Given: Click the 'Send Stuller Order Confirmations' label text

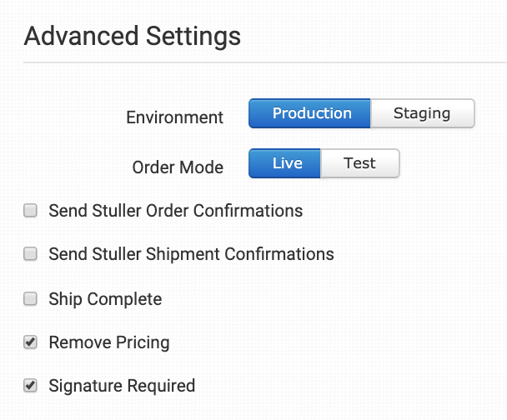Looking at the screenshot, I should point(175,211).
